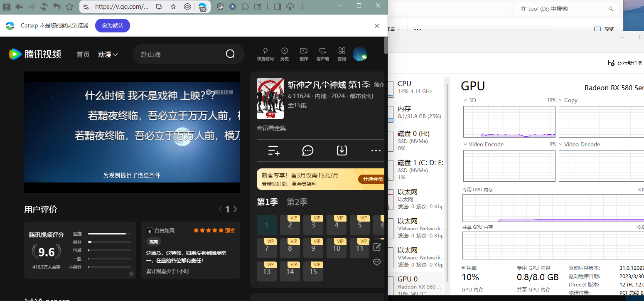Switch to 第1季 tab

267,202
